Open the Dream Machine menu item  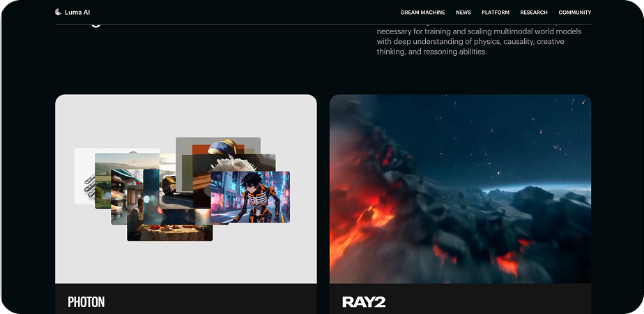pyautogui.click(x=422, y=13)
